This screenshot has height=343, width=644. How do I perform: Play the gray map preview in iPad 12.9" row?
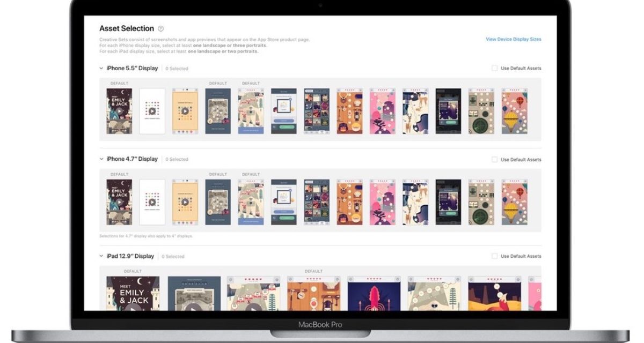tap(194, 307)
